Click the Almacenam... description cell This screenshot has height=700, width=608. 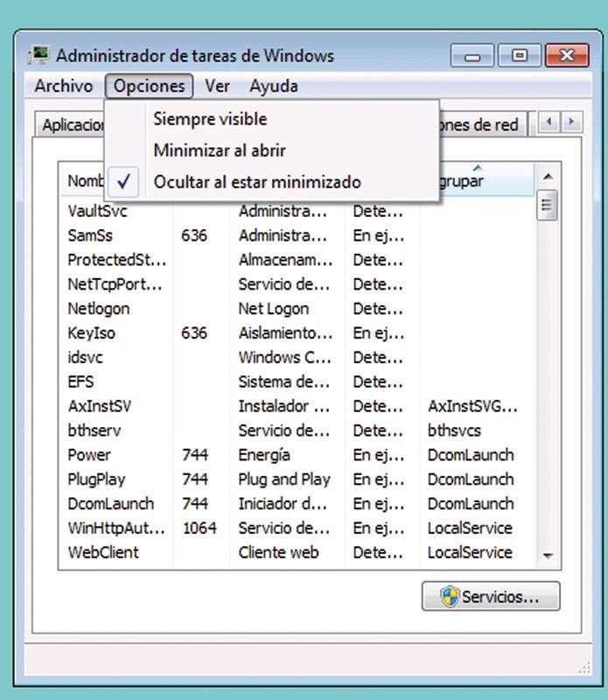coord(285,260)
